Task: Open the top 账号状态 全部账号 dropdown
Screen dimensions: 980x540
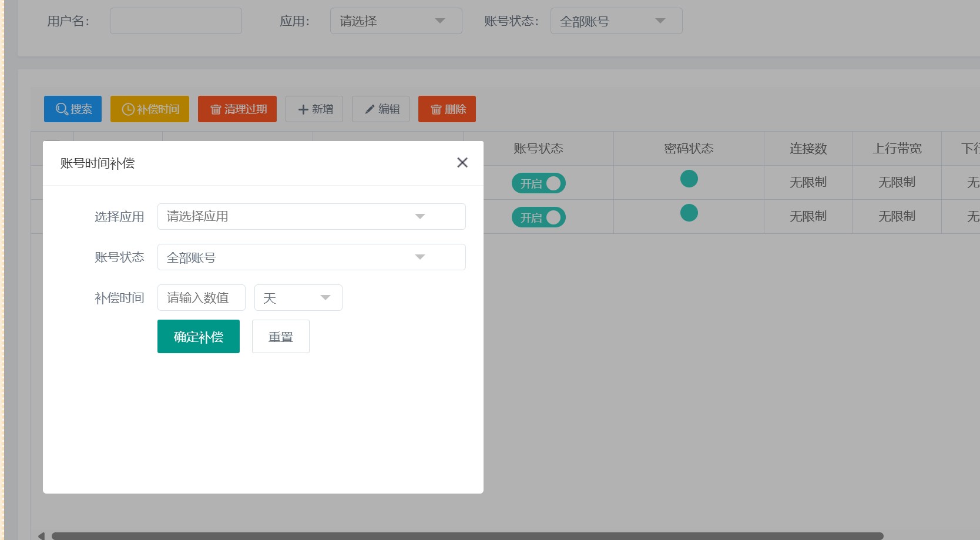Action: click(616, 21)
